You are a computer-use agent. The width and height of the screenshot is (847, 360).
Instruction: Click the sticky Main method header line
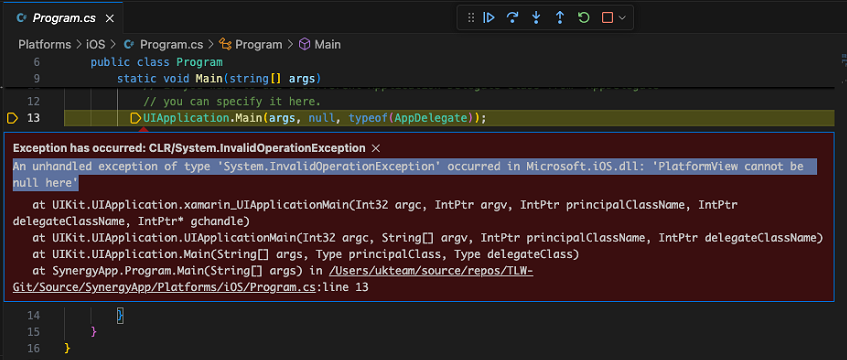pyautogui.click(x=219, y=78)
